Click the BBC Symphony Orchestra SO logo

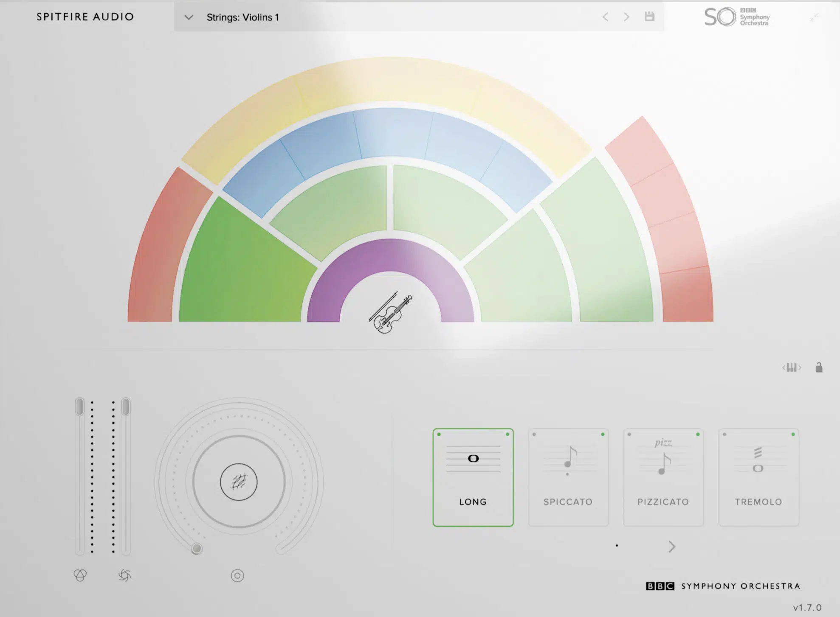[x=737, y=17]
